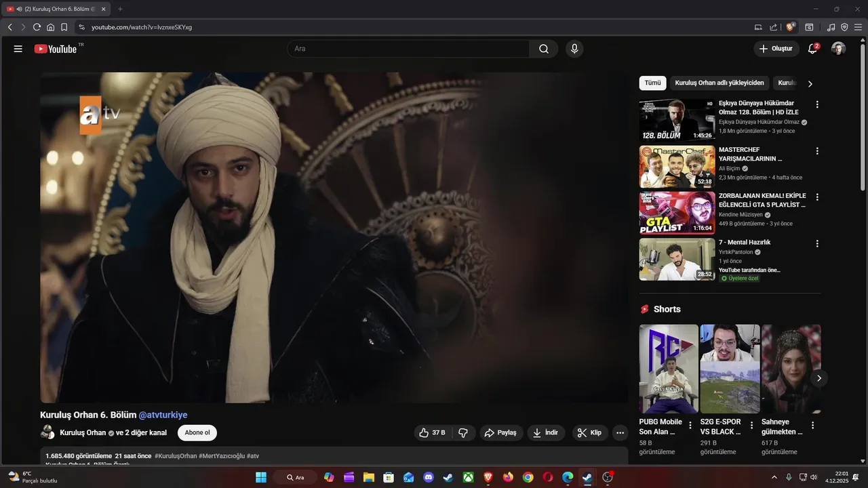Viewport: 868px width, 488px height.
Task: Open the browser main menu
Action: point(858,27)
